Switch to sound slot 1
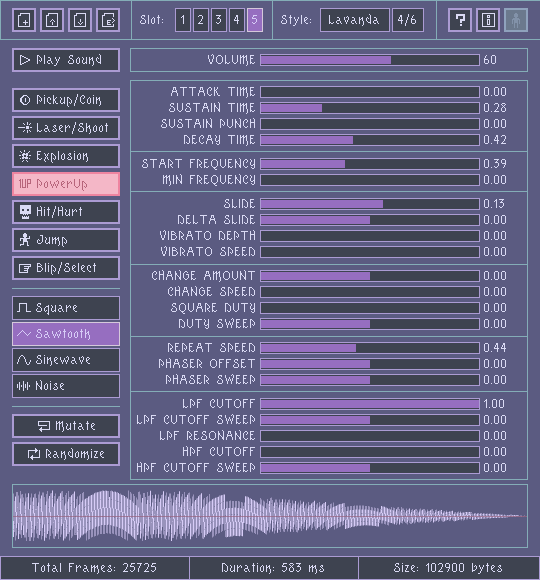 click(x=183, y=20)
